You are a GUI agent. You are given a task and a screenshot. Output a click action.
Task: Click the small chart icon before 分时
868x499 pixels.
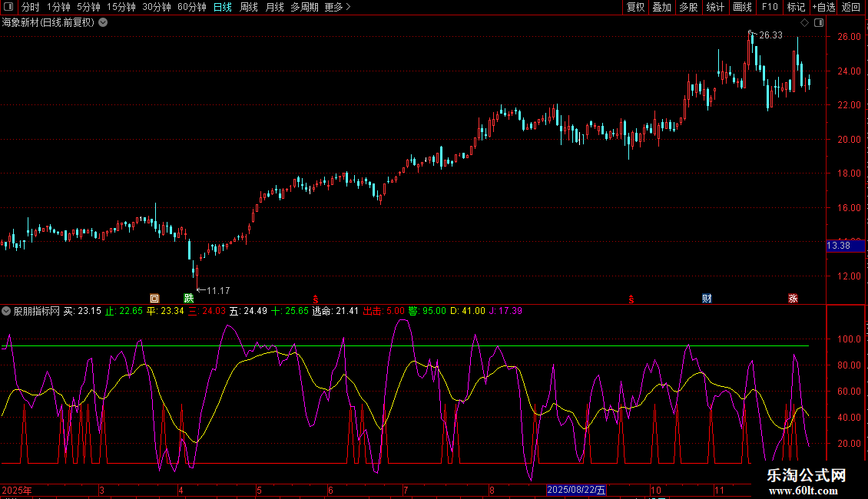(x=8, y=8)
